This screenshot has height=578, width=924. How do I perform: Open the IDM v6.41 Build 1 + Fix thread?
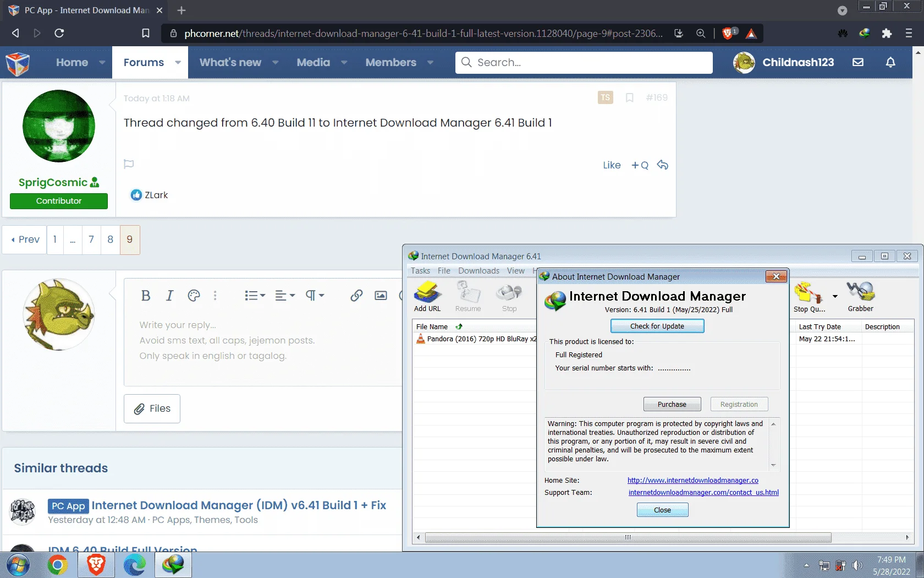(239, 505)
